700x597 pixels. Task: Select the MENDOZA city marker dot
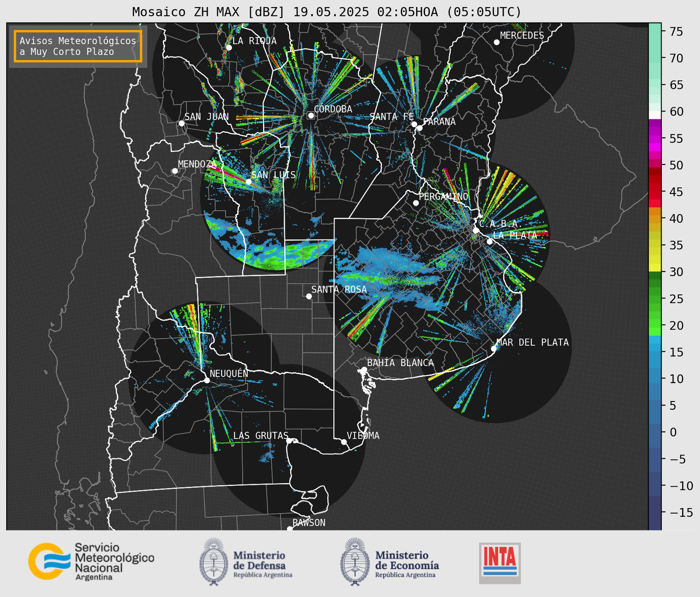tap(175, 171)
